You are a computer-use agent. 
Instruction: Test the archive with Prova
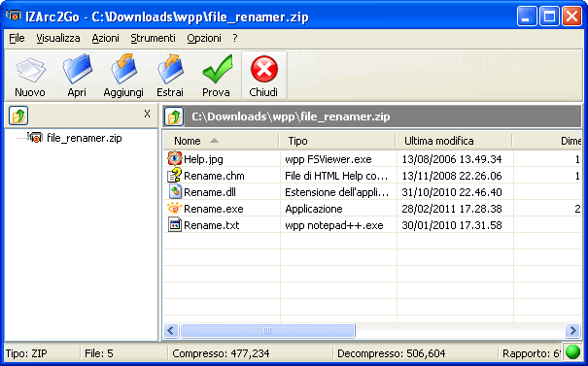point(217,69)
